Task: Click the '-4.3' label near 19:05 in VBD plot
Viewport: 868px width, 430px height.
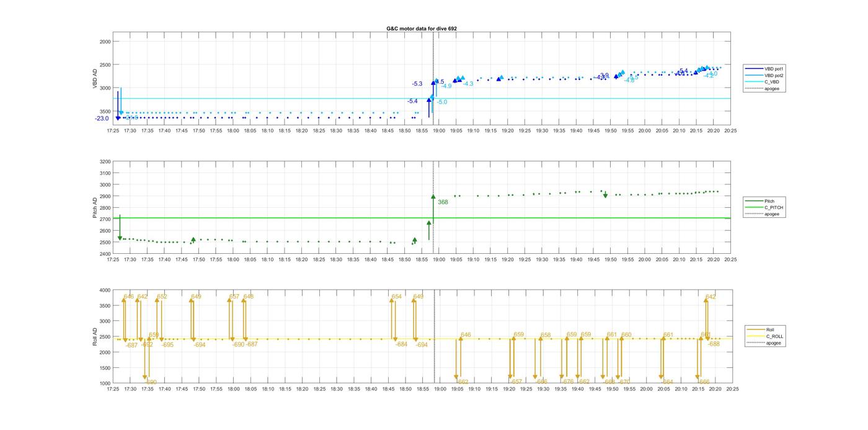Action: point(468,84)
